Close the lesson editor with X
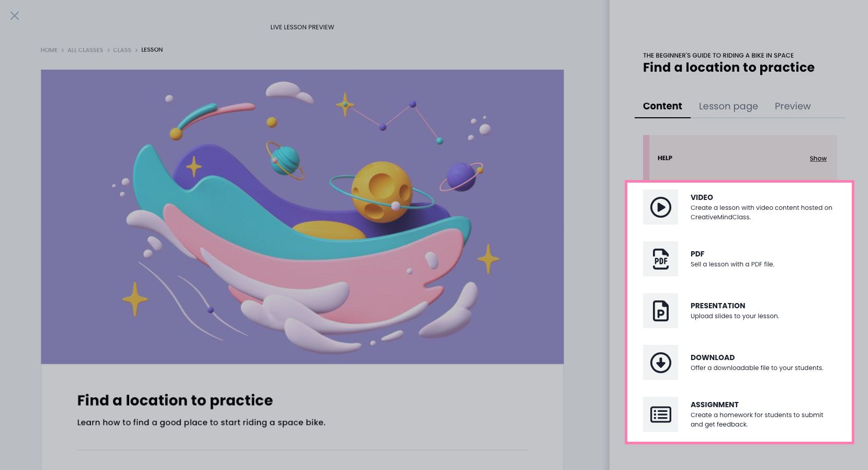The width and height of the screenshot is (868, 470). (x=15, y=16)
